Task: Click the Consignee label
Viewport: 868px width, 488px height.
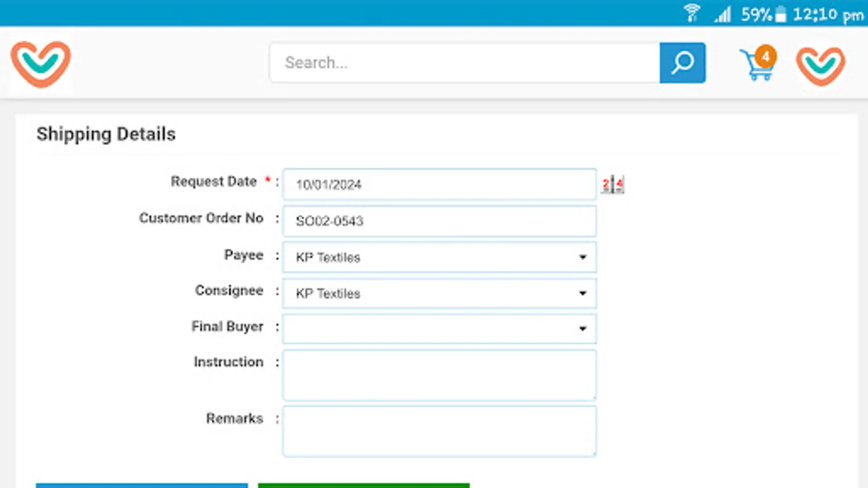Action: 229,291
